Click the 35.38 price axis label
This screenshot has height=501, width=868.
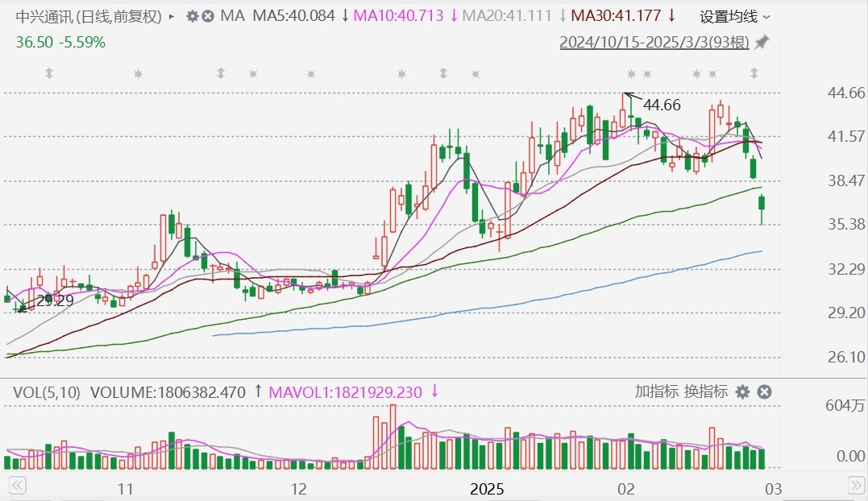[x=846, y=224]
